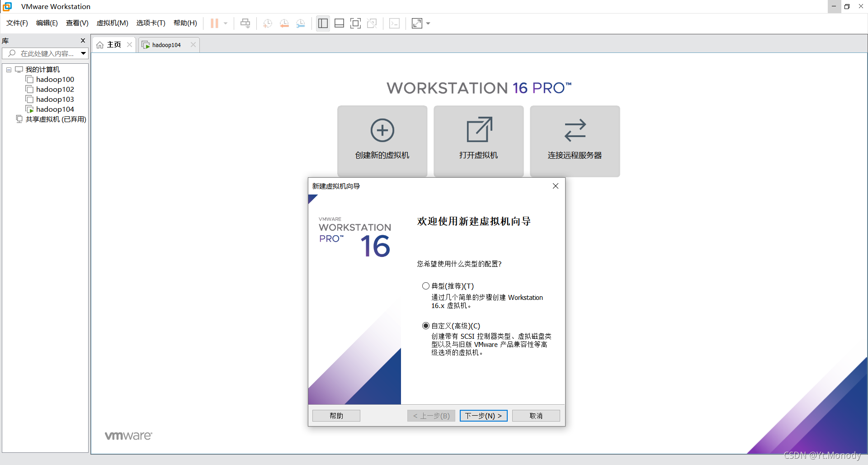
Task: Select hadoop102 virtual machine
Action: pyautogui.click(x=55, y=90)
